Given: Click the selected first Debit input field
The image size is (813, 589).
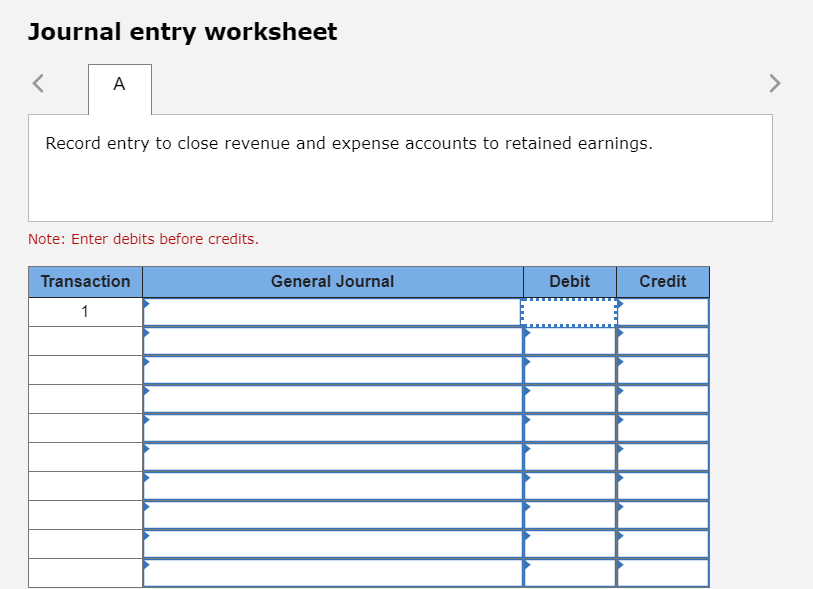Looking at the screenshot, I should pos(569,311).
